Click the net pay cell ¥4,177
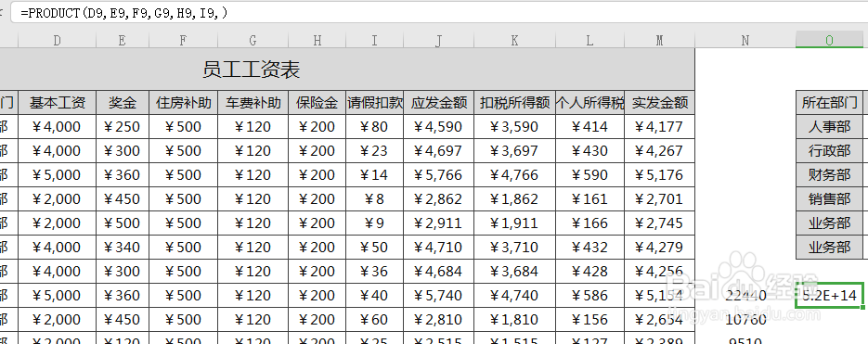868x344 pixels. click(659, 127)
